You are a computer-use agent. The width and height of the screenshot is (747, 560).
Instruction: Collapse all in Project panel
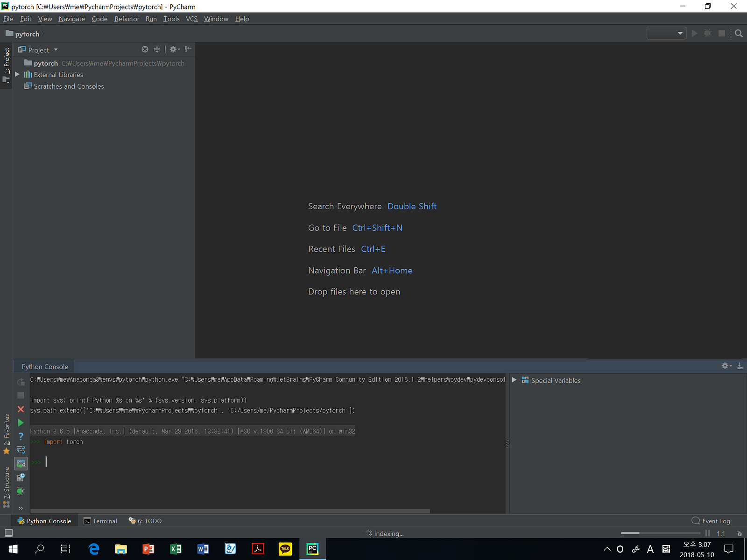(x=157, y=49)
